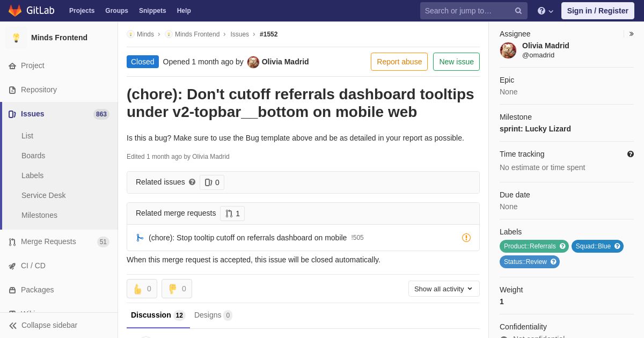Click the thumbs down reaction icon
644x338 pixels.
coord(172,289)
